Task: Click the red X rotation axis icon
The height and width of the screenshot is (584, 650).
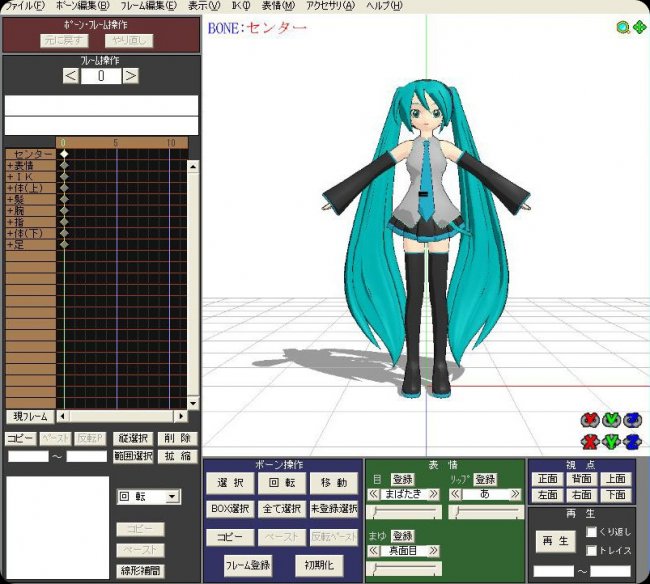Action: point(589,420)
